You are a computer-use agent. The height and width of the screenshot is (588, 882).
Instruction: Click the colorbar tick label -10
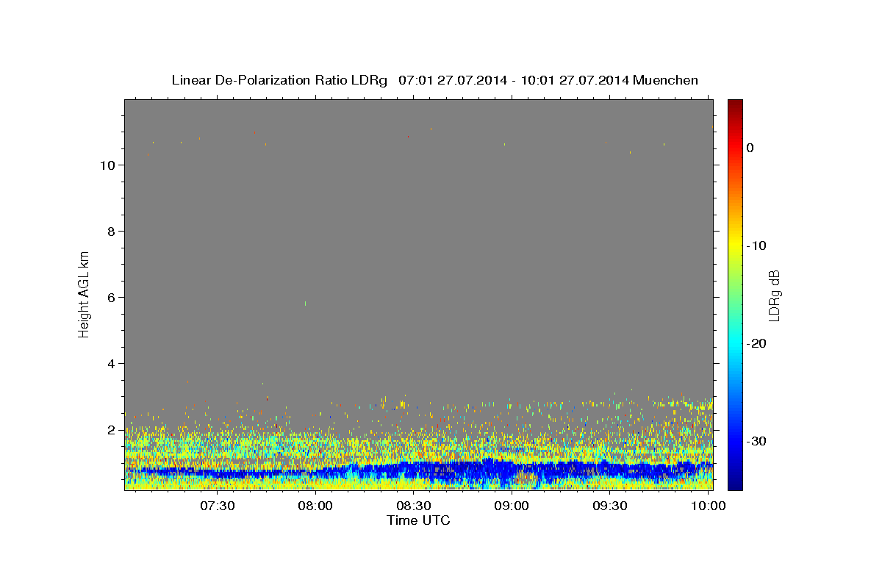756,245
